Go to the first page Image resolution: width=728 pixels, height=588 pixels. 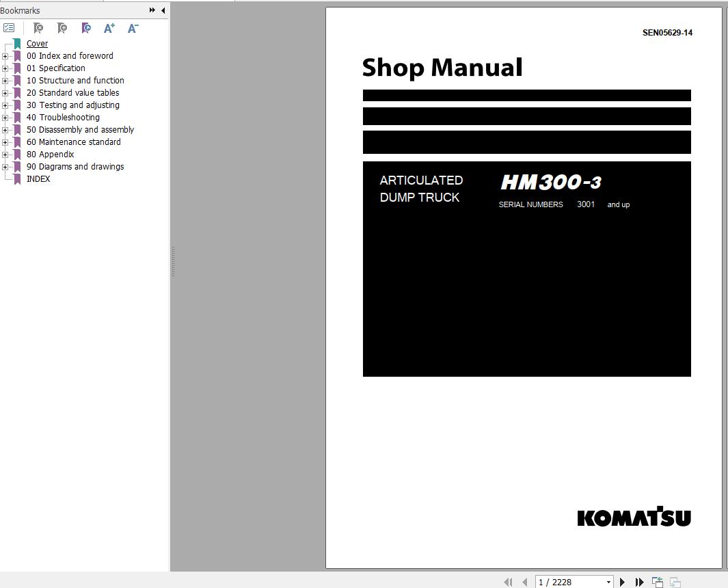point(508,582)
